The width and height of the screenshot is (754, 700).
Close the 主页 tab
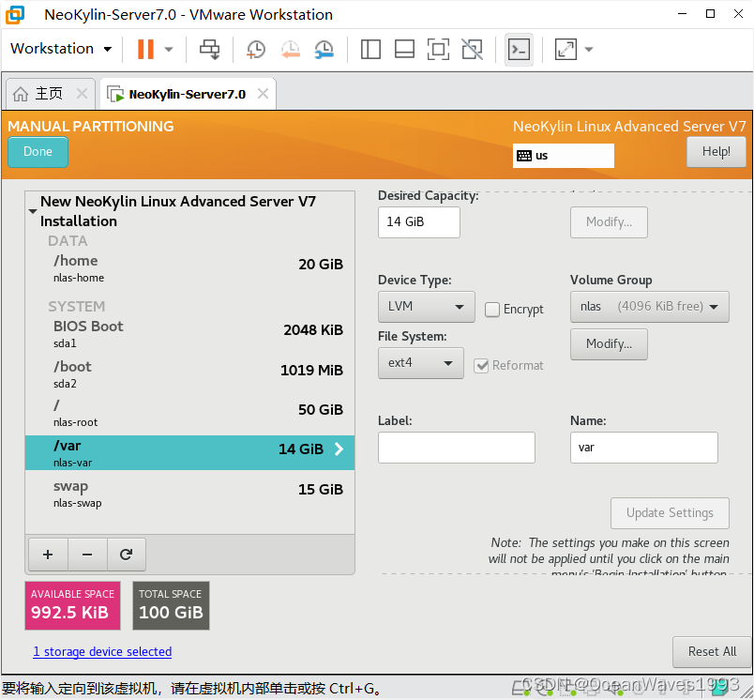click(x=83, y=93)
